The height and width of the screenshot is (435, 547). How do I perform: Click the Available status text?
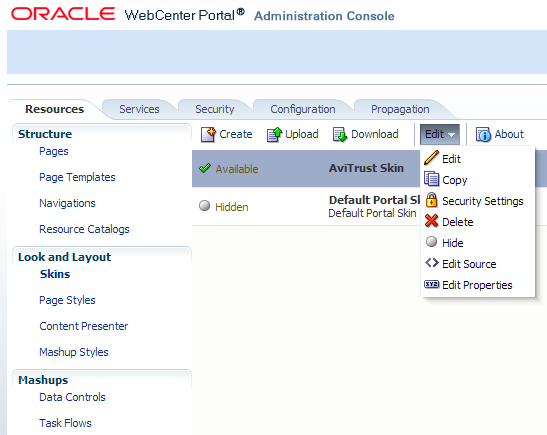pyautogui.click(x=237, y=169)
